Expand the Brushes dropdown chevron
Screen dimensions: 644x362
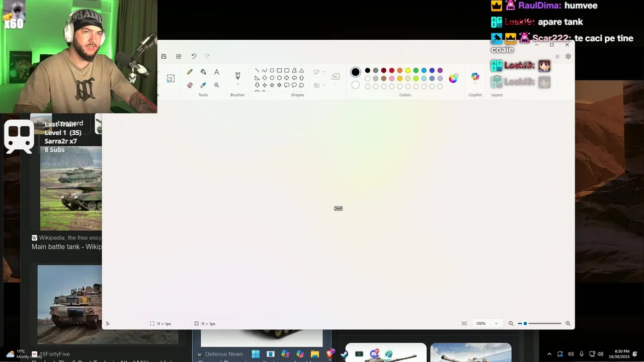click(x=237, y=84)
